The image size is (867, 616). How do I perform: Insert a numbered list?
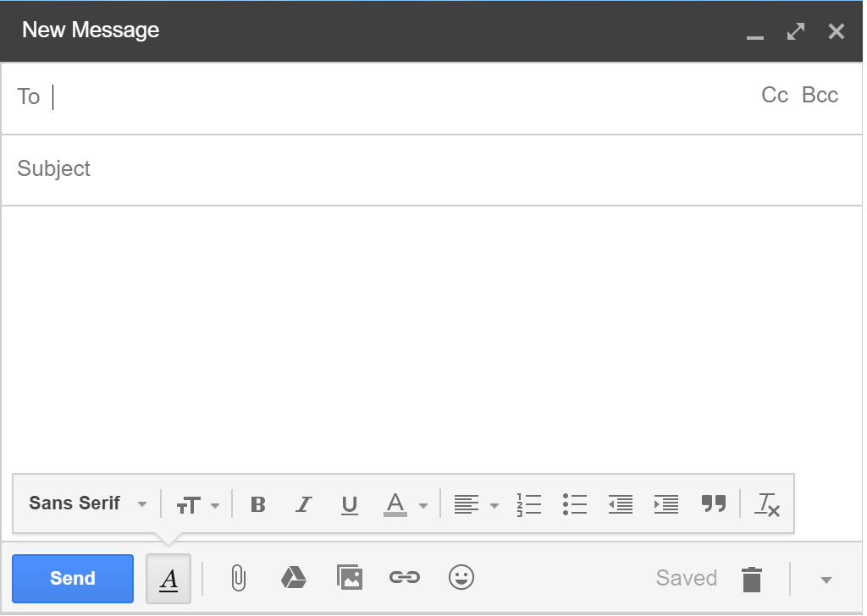[528, 505]
